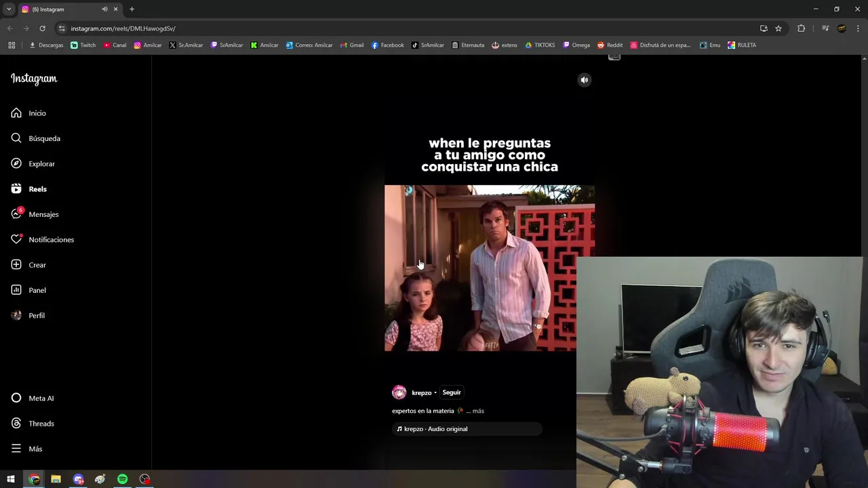Open Eternauta bookmark

click(468, 45)
